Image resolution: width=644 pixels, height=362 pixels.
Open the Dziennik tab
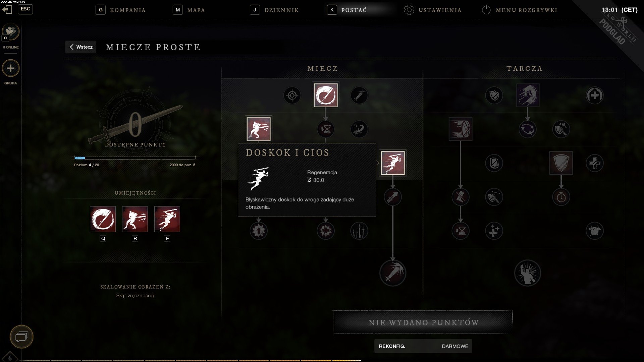point(274,10)
